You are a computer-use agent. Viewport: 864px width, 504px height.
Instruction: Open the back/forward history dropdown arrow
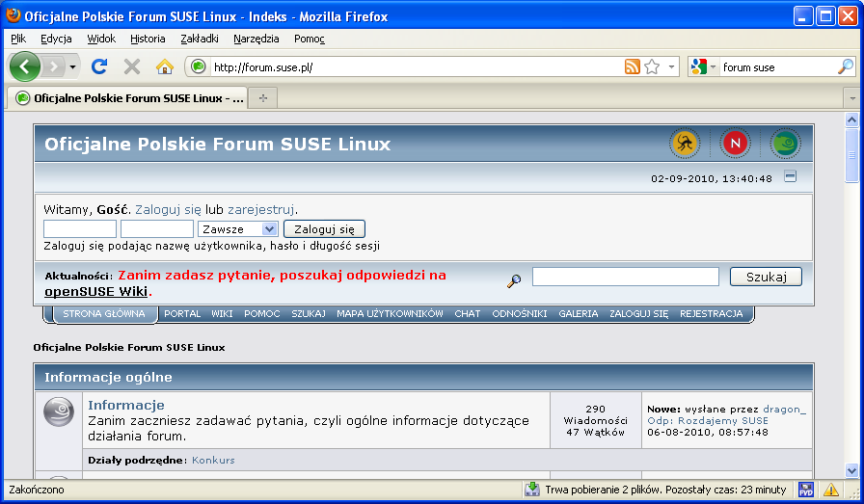(x=72, y=67)
